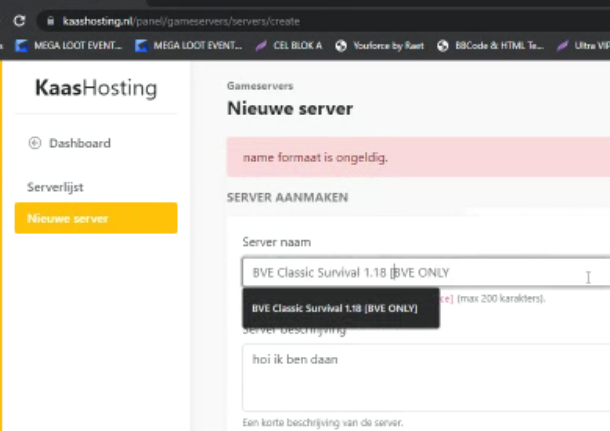
Task: Open the CEL BLOK A bookmark
Action: click(x=291, y=45)
